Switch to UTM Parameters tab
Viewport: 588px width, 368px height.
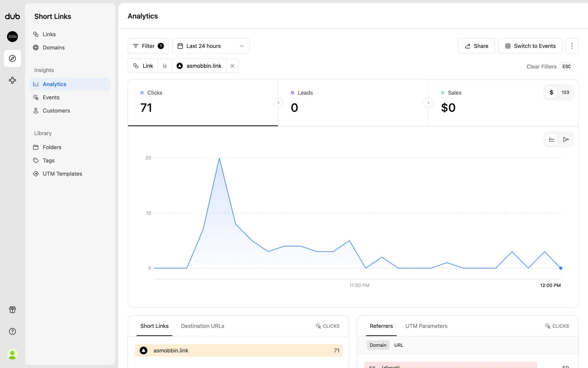tap(426, 326)
